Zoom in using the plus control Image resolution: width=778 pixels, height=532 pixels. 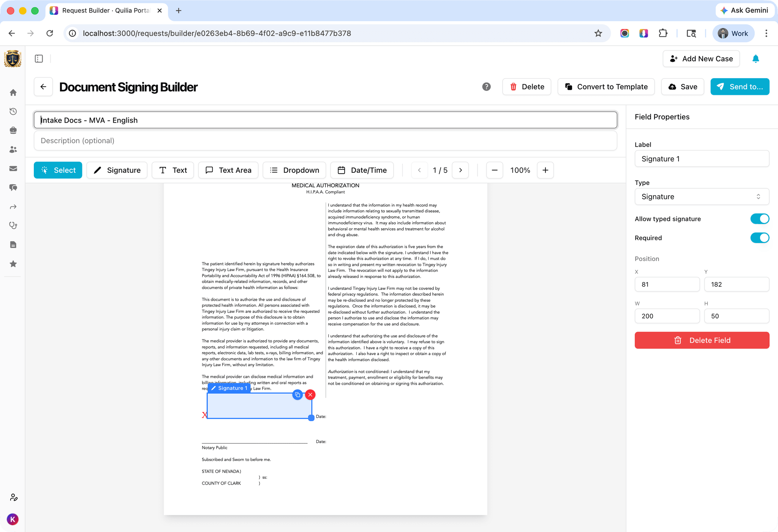click(x=545, y=170)
